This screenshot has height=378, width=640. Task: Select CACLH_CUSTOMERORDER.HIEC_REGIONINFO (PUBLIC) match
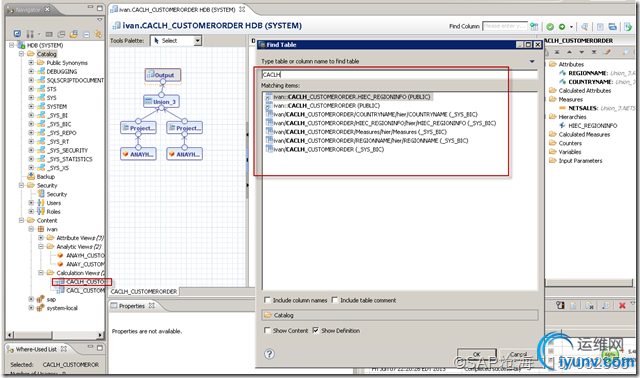(349, 97)
